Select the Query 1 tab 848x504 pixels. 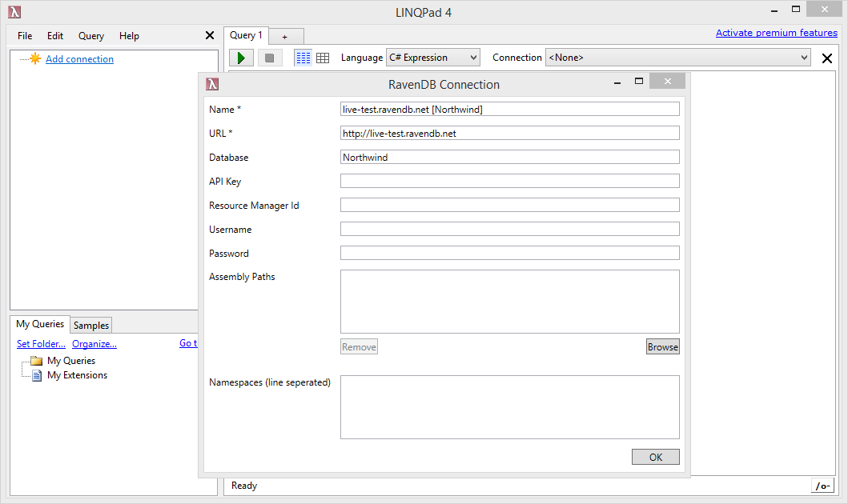tap(246, 35)
